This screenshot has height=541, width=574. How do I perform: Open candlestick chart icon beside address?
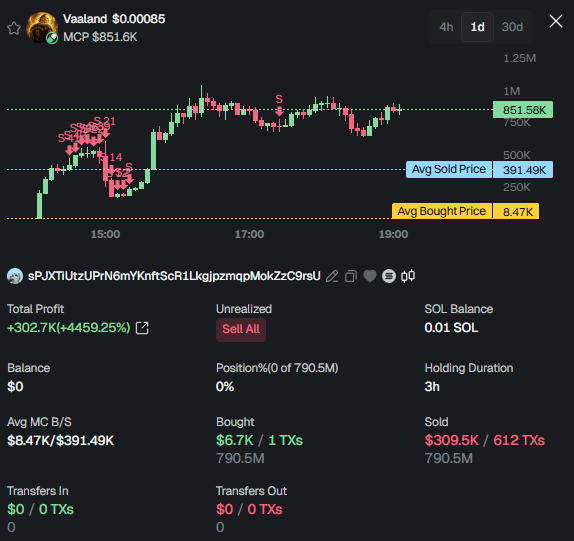408,276
